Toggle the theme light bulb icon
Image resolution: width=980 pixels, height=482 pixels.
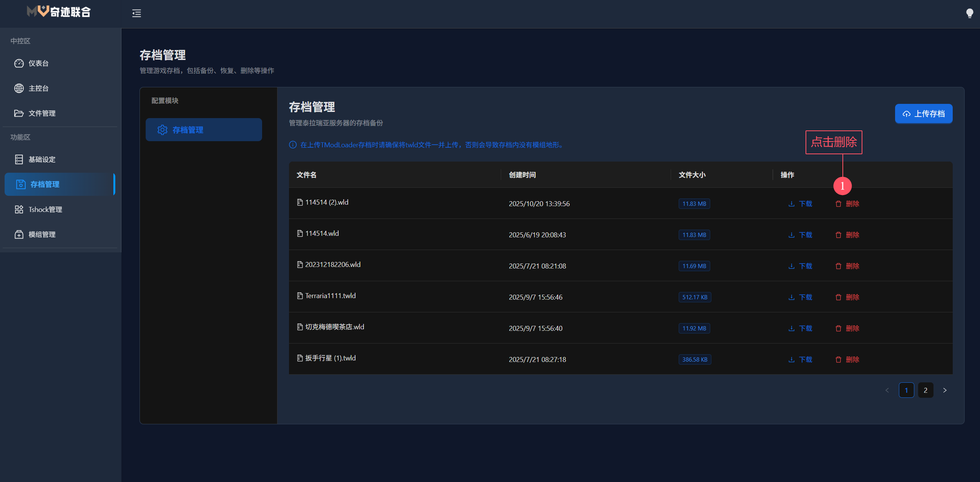click(x=969, y=13)
